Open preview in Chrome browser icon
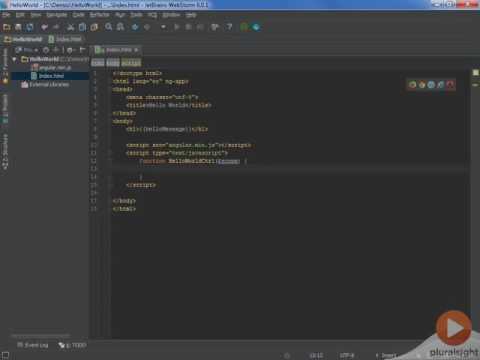 coord(412,85)
